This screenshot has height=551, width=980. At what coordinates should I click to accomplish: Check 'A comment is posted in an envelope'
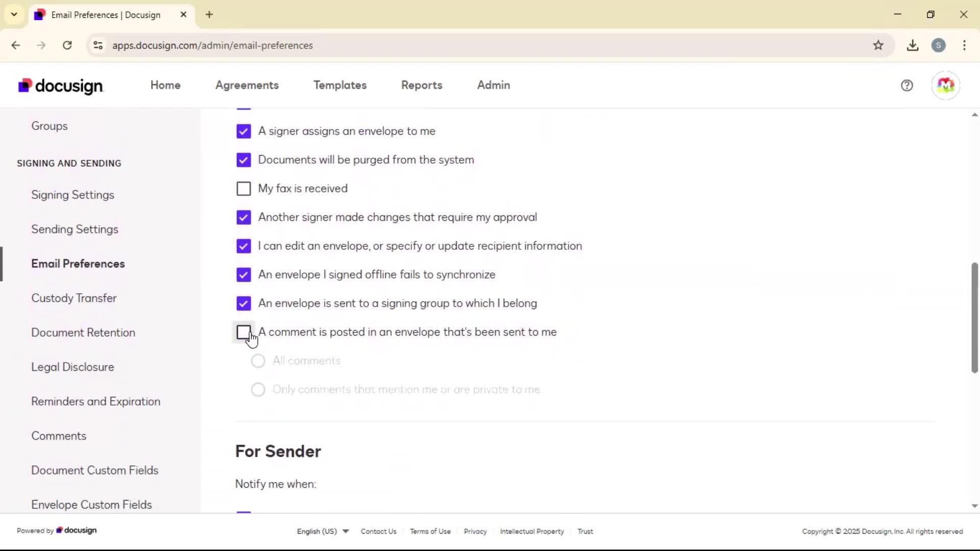[x=243, y=332]
